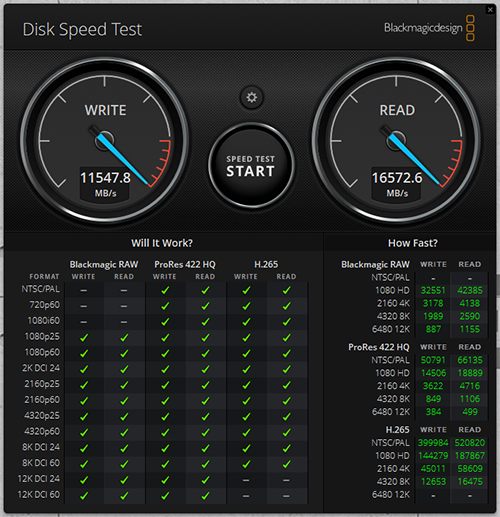Image resolution: width=500 pixels, height=517 pixels.
Task: Click H.265 4320 8K read value 16475
Action: (x=470, y=482)
